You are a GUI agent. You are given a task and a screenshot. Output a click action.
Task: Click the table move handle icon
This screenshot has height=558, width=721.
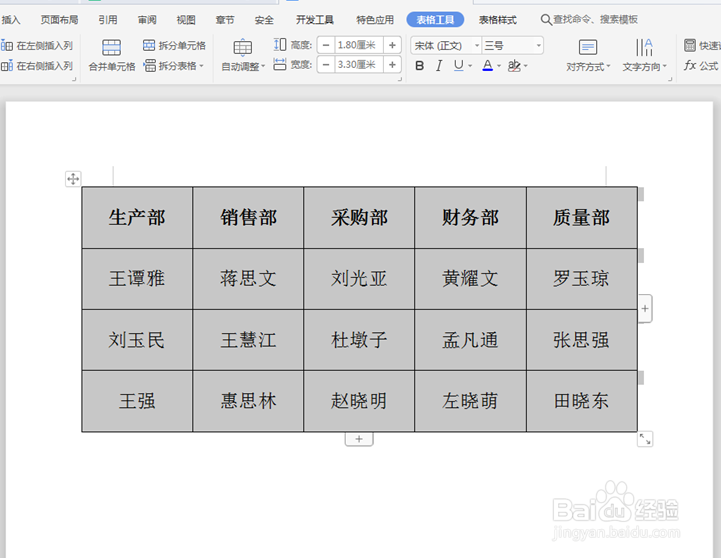[73, 178]
